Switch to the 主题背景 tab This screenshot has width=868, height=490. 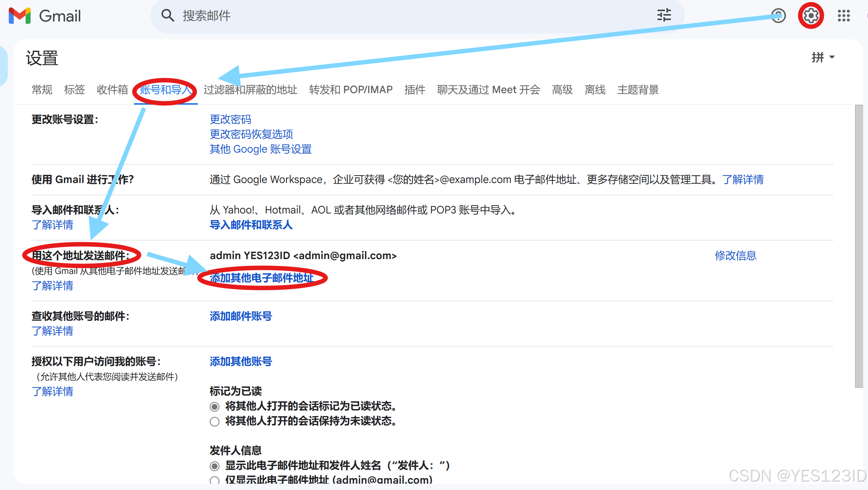(x=637, y=89)
